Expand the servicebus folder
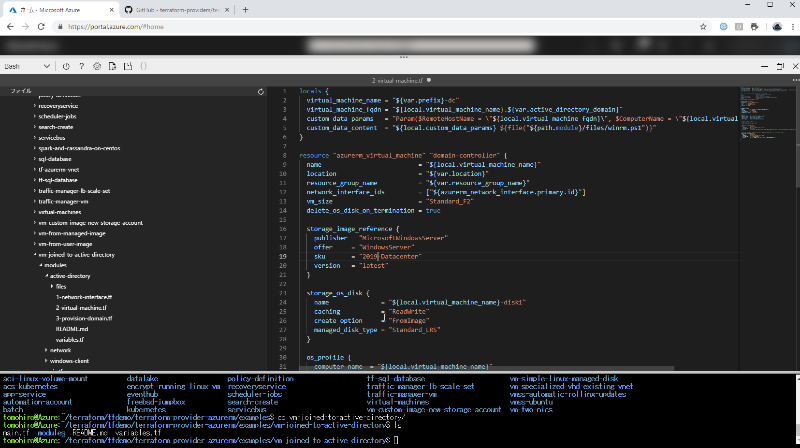Image resolution: width=800 pixels, height=448 pixels. 35,138
